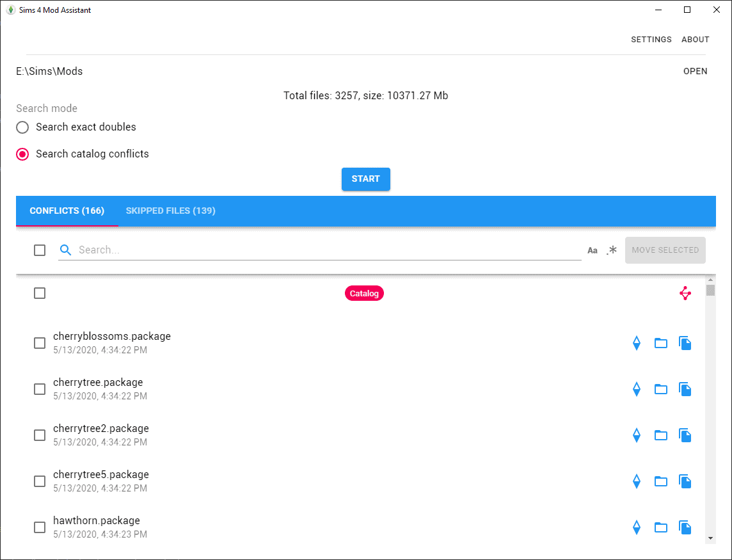Check the Catalog group checkbox
This screenshot has width=732, height=560.
[x=40, y=293]
